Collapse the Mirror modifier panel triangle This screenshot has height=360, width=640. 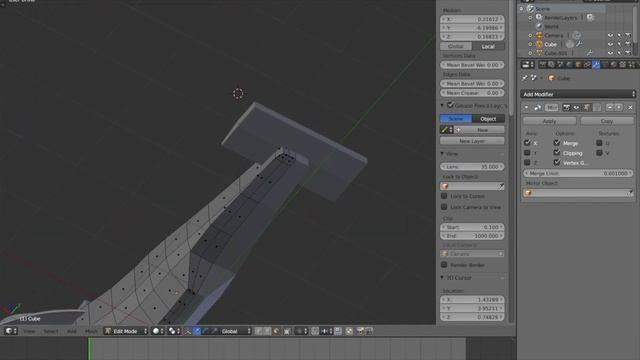(x=527, y=108)
